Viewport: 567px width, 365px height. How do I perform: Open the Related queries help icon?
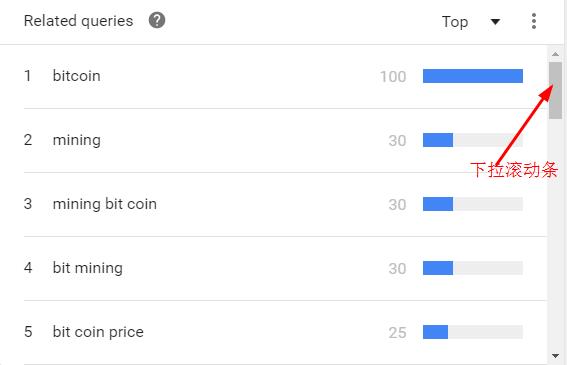157,21
